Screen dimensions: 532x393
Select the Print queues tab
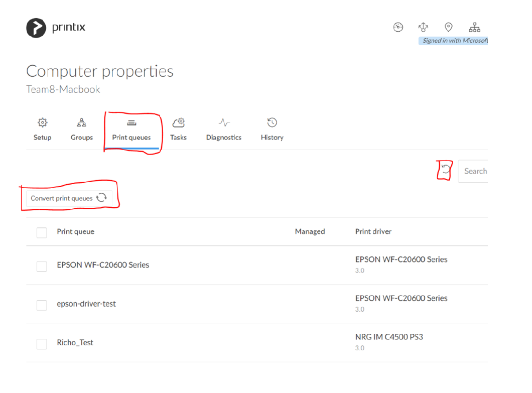[x=131, y=129]
